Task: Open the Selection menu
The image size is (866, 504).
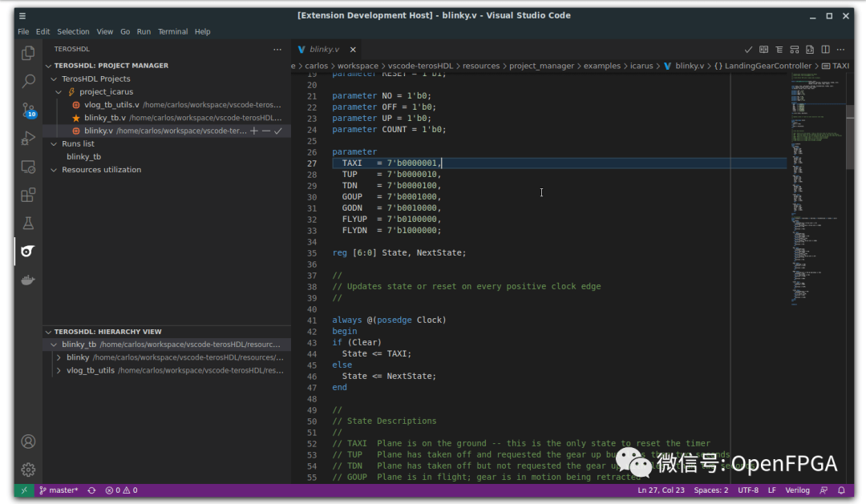Action: tap(73, 31)
